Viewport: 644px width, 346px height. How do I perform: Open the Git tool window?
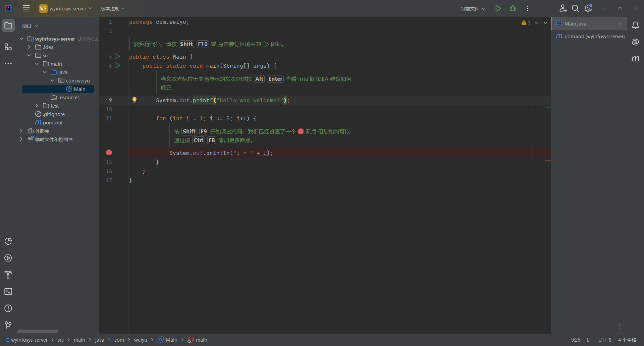8,325
